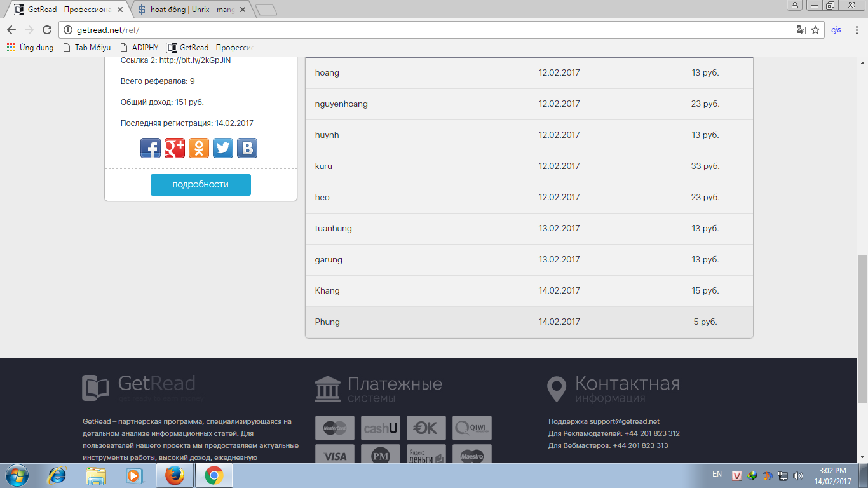Bookmark this page with the star icon
Viewport: 868px width, 488px height.
click(815, 30)
